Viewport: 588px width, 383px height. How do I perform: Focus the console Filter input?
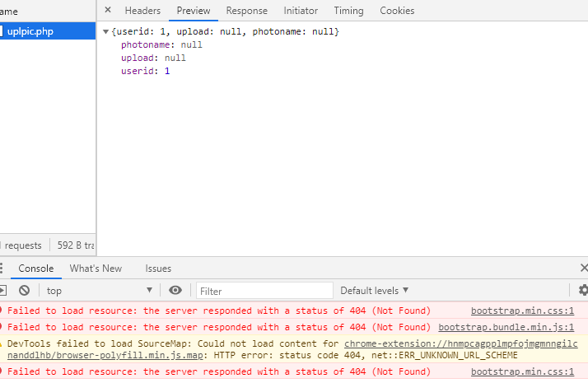(265, 291)
